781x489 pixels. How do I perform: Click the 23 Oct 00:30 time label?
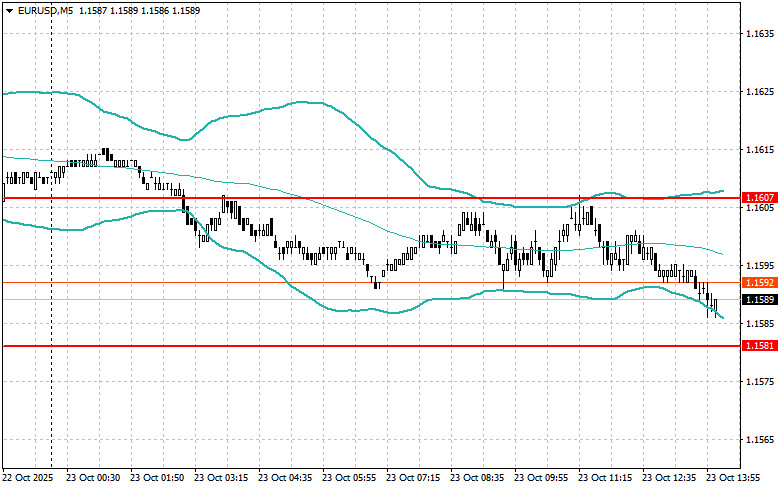click(93, 478)
